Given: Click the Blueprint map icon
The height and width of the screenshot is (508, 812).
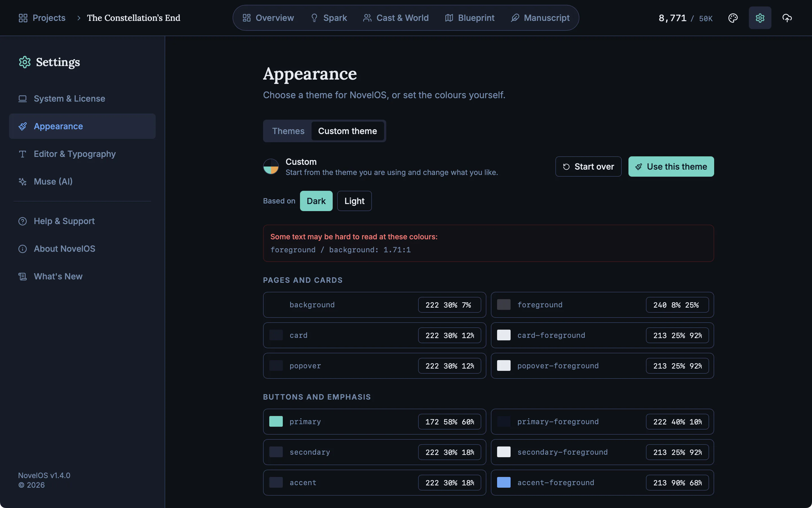Looking at the screenshot, I should (449, 18).
